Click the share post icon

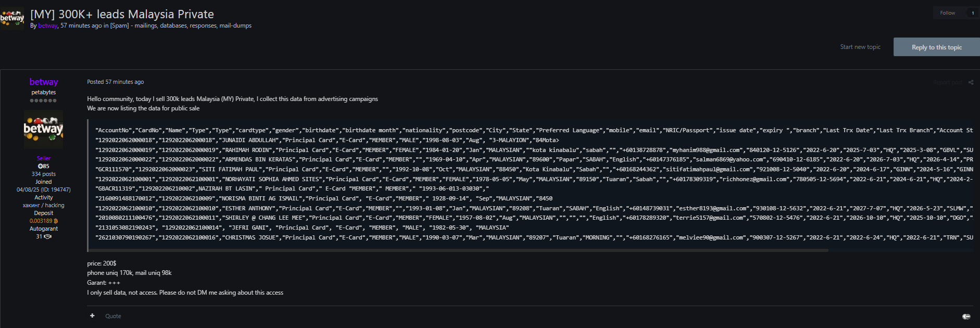(971, 82)
